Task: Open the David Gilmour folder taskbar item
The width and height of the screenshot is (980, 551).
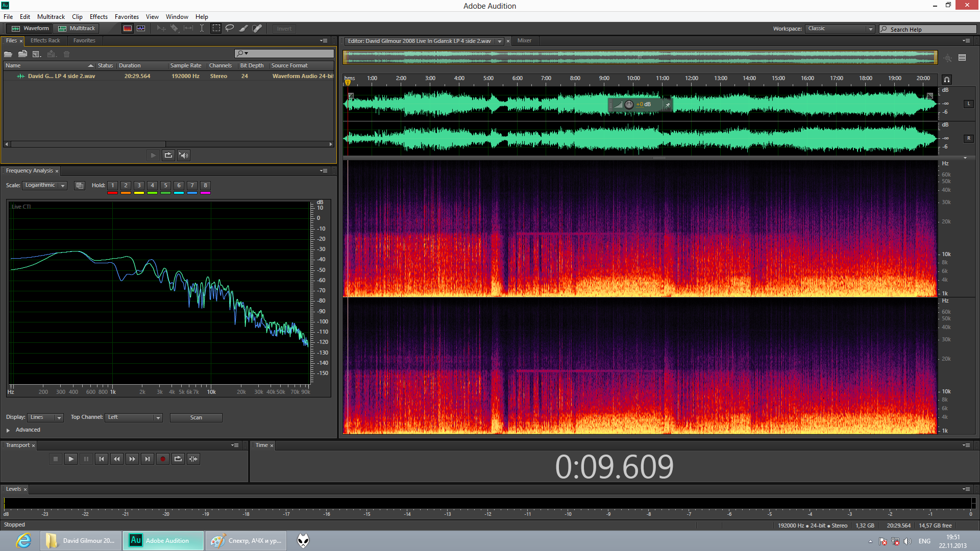Action: (x=81, y=541)
